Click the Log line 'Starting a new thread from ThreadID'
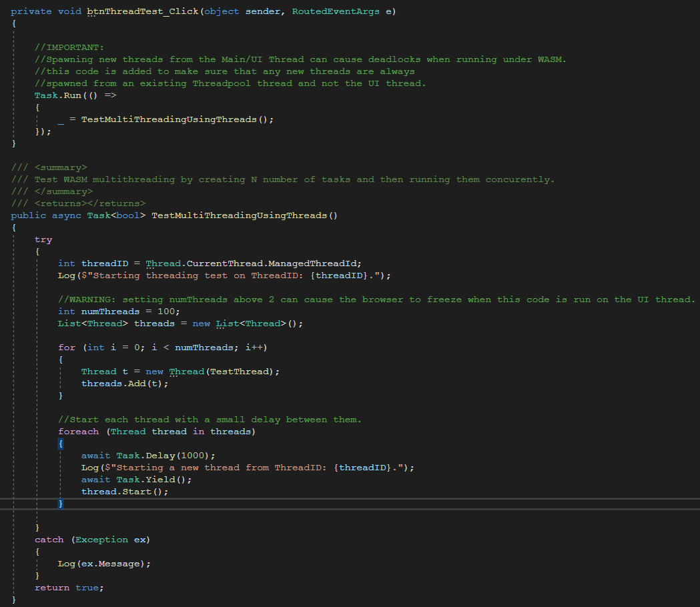Image resolution: width=700 pixels, height=607 pixels. pos(248,468)
